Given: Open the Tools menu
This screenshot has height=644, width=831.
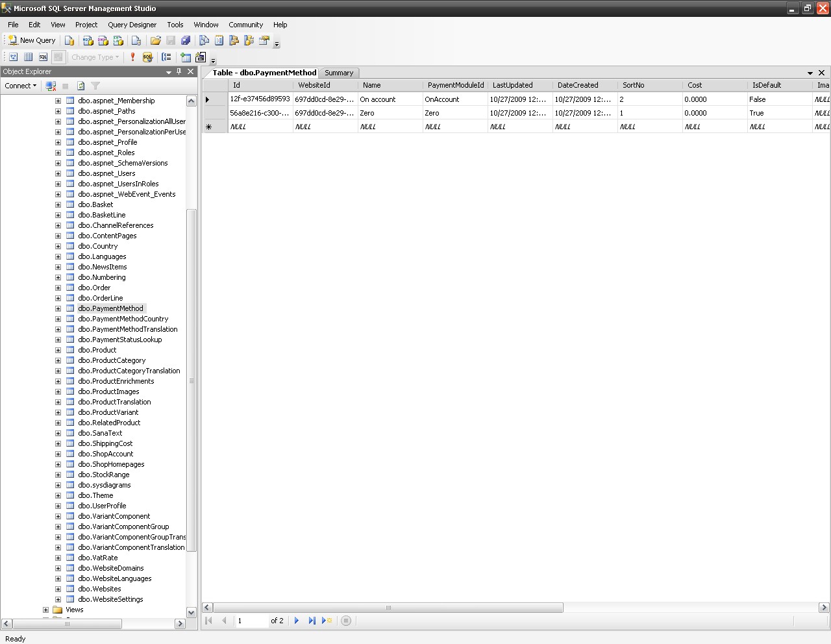Looking at the screenshot, I should pos(175,25).
